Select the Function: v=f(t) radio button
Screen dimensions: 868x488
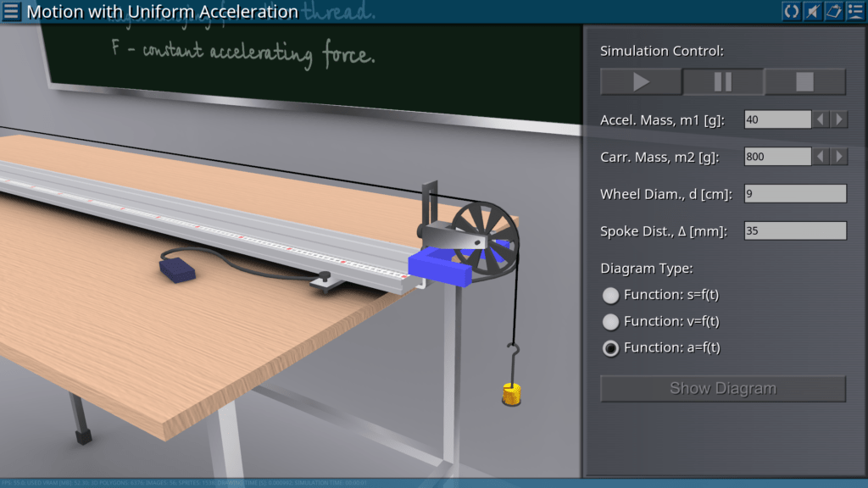click(x=610, y=322)
